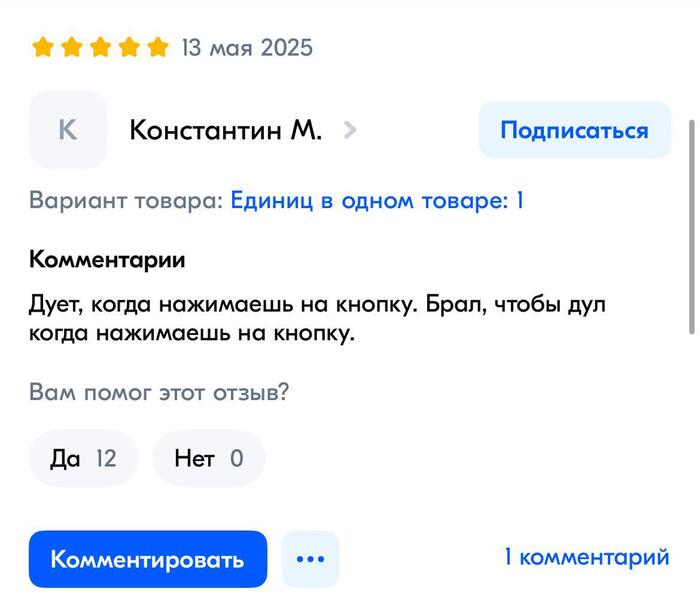Vote Да on review helpfulness

pos(83,458)
